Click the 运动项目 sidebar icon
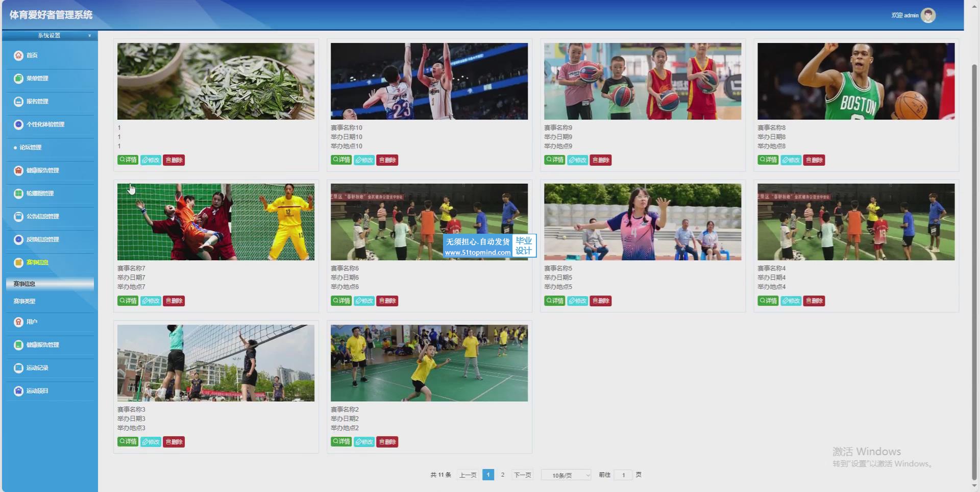The height and width of the screenshot is (492, 980). [x=18, y=391]
